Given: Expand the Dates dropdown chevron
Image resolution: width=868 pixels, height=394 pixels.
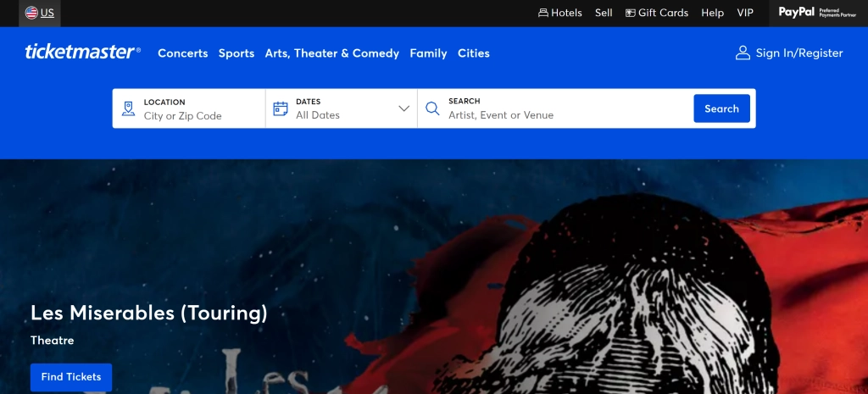Looking at the screenshot, I should (403, 108).
